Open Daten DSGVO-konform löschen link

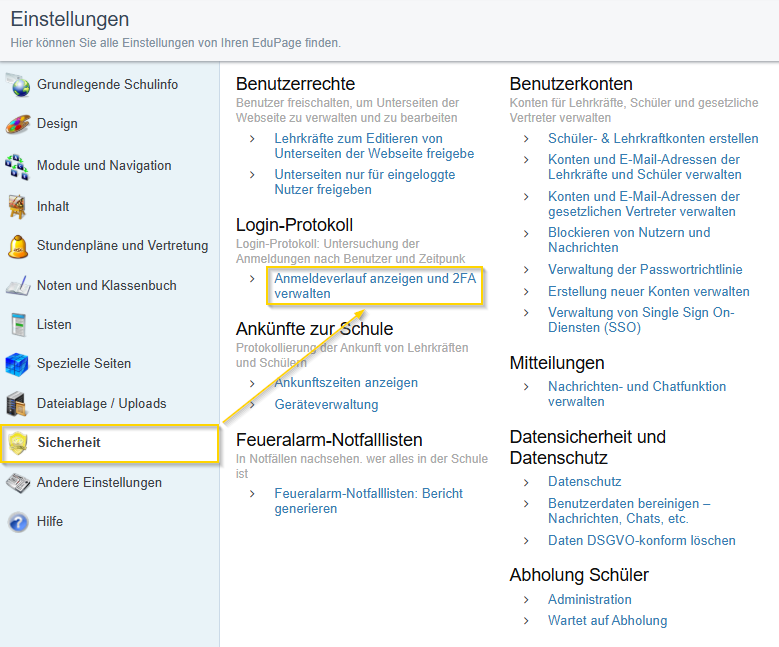641,540
